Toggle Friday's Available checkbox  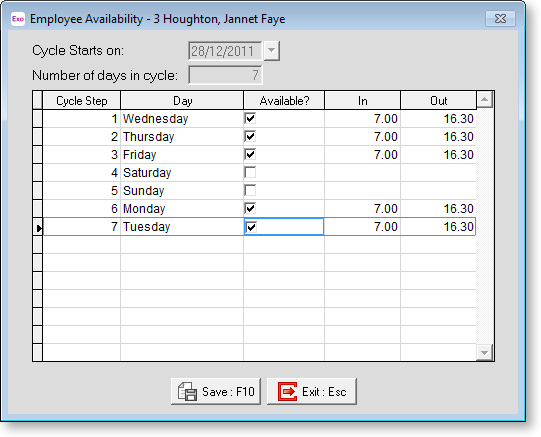tap(250, 155)
